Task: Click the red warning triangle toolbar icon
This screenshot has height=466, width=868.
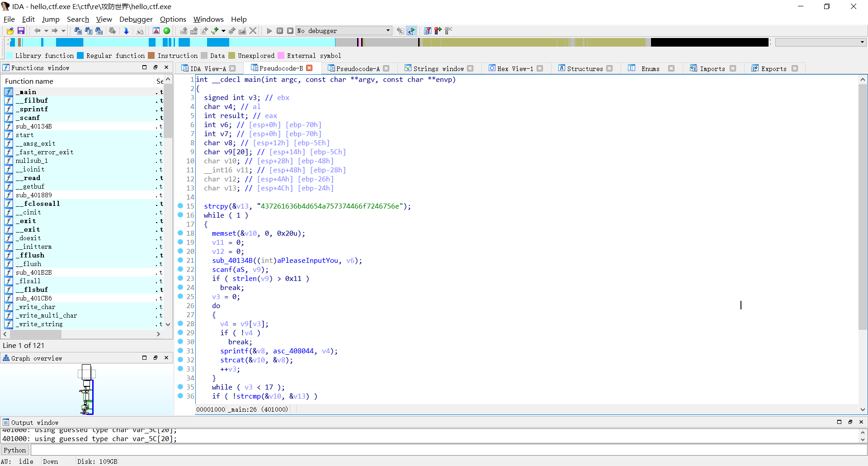Action: (156, 31)
